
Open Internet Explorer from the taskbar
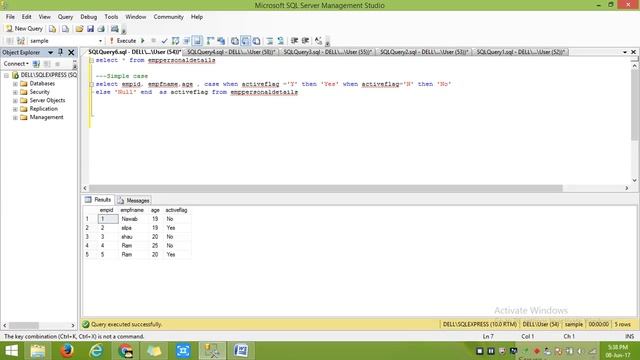click(96, 351)
